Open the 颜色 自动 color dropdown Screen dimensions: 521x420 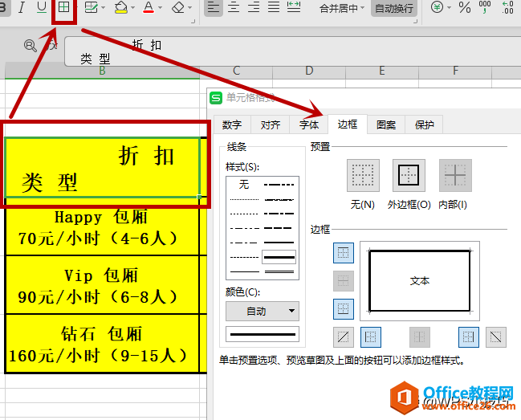point(263,311)
